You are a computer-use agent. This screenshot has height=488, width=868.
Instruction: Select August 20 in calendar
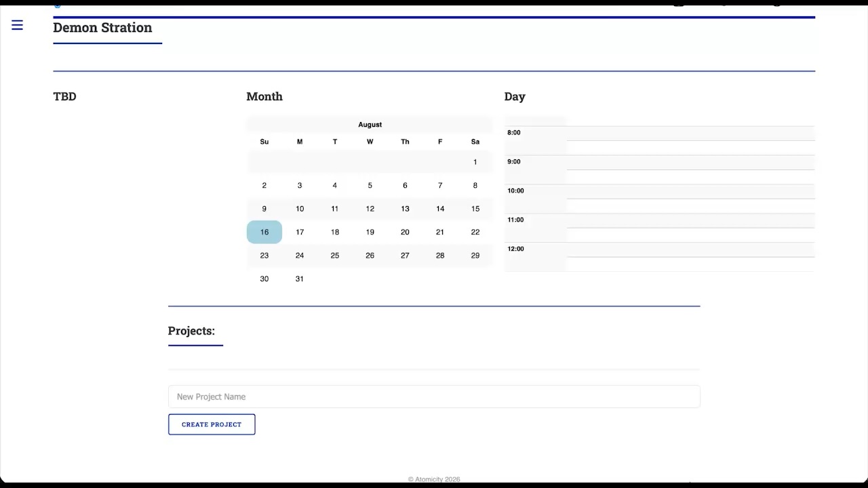point(405,232)
